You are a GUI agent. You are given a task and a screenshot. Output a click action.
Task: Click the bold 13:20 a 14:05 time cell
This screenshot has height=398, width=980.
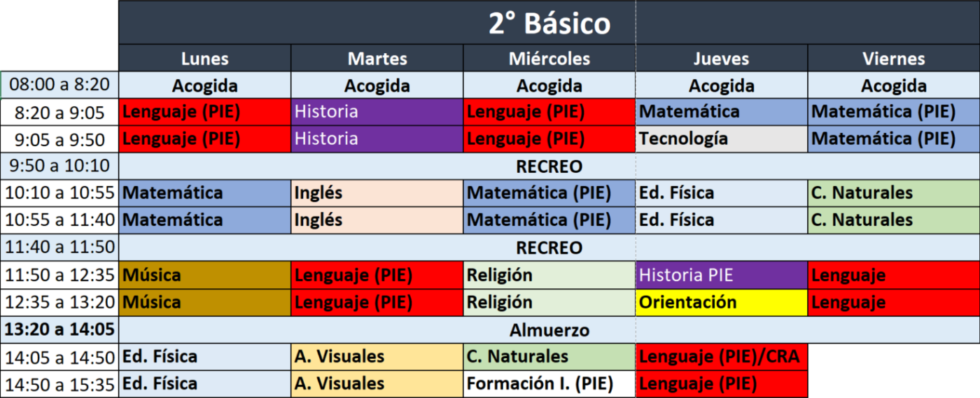coord(59,329)
